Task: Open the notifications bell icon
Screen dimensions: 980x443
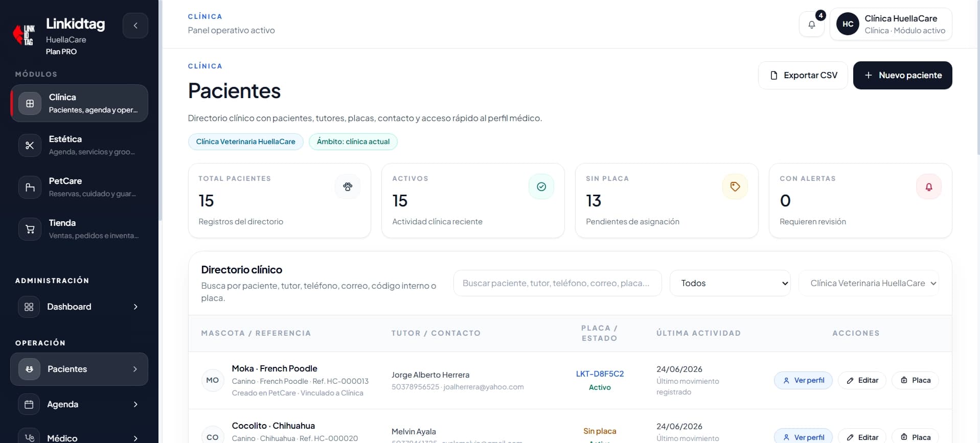Action: pos(811,25)
